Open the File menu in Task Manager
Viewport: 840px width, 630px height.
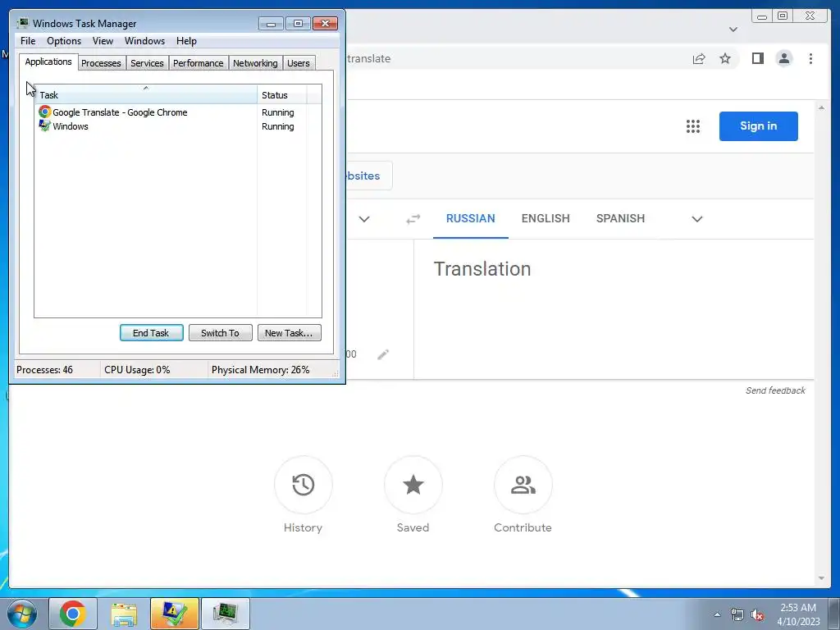(x=28, y=41)
